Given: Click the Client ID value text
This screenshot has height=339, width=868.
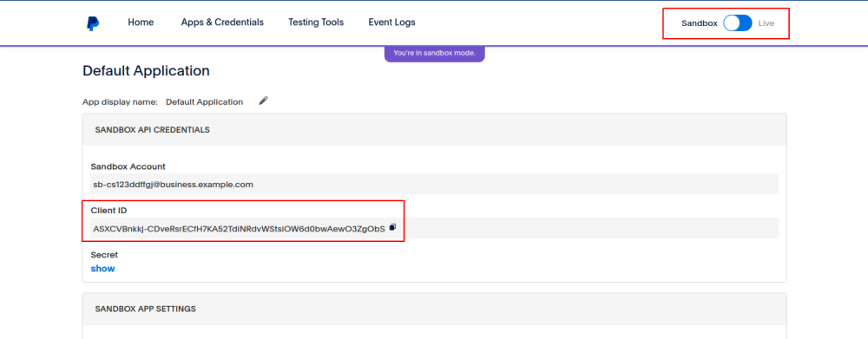Looking at the screenshot, I should (239, 228).
